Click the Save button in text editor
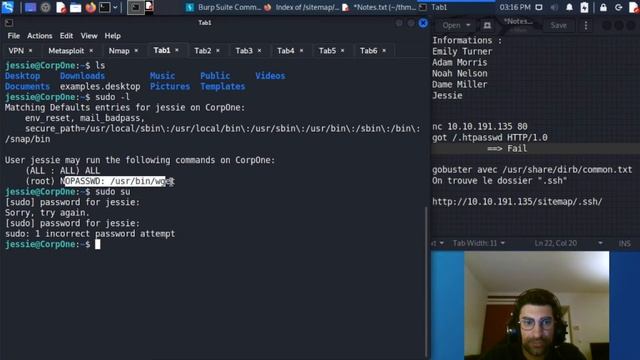640x360 pixels. pyautogui.click(x=558, y=25)
